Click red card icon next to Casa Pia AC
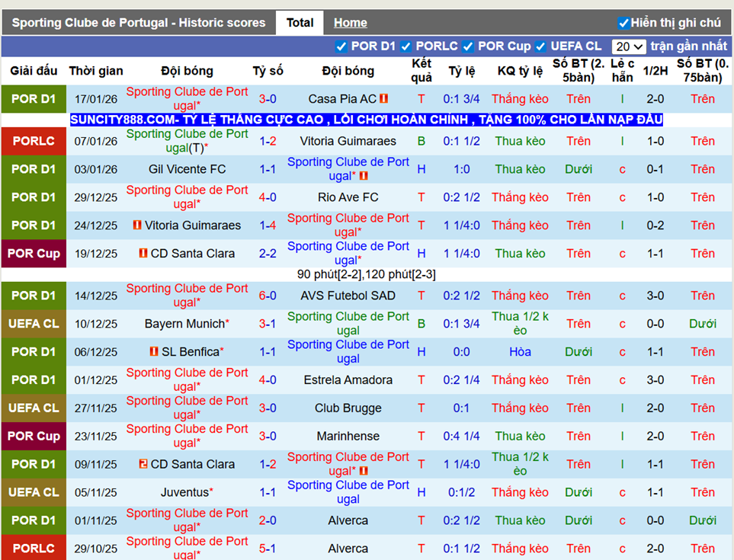Viewport: 734px width, 560px height. click(x=384, y=99)
